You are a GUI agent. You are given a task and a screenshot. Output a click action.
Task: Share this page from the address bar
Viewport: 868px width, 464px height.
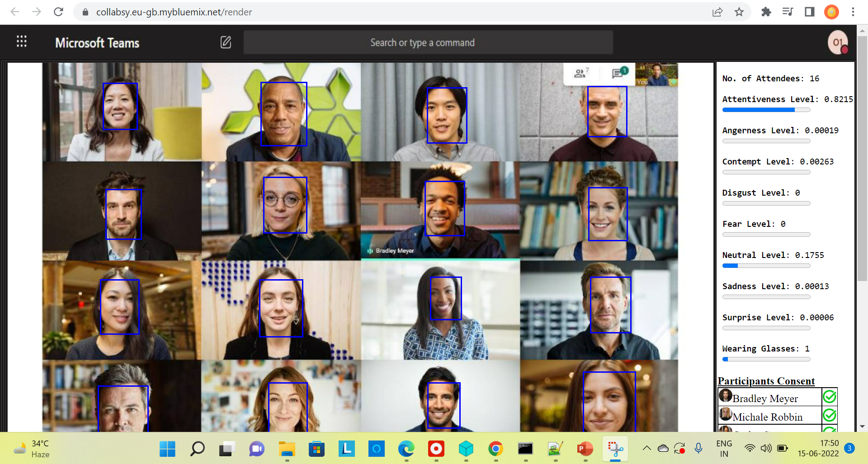(717, 12)
